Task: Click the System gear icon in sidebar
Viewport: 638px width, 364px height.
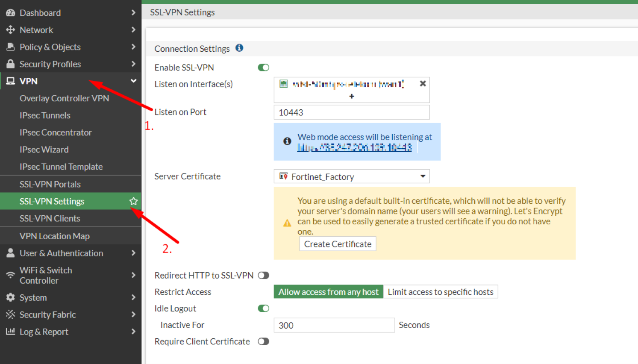Action: (10, 297)
